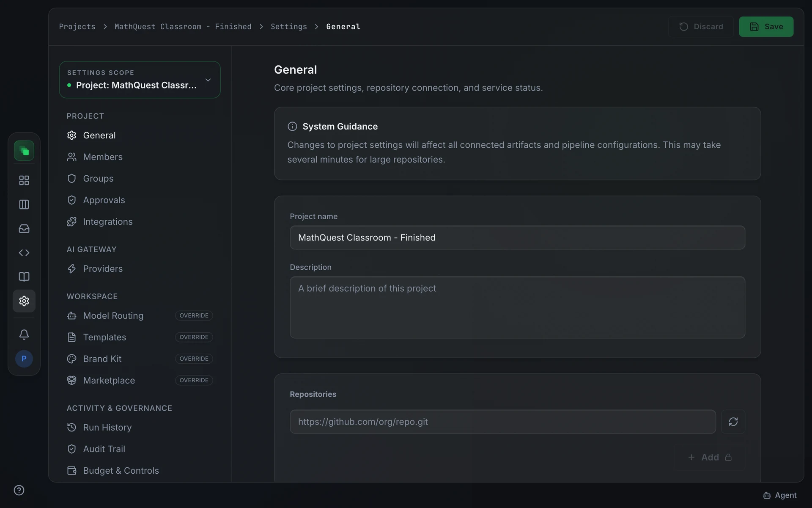Click the Marketplace box icon
Screen dimensions: 812x508
click(x=71, y=381)
